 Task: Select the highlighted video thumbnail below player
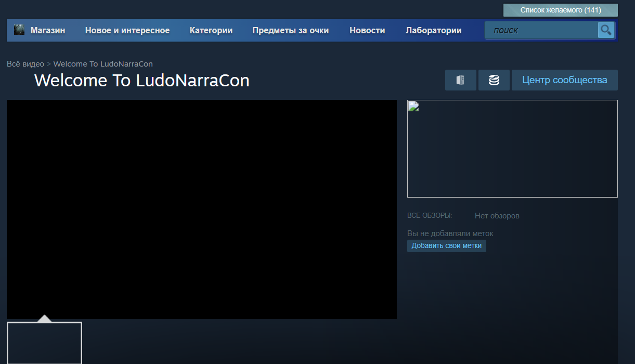44,343
